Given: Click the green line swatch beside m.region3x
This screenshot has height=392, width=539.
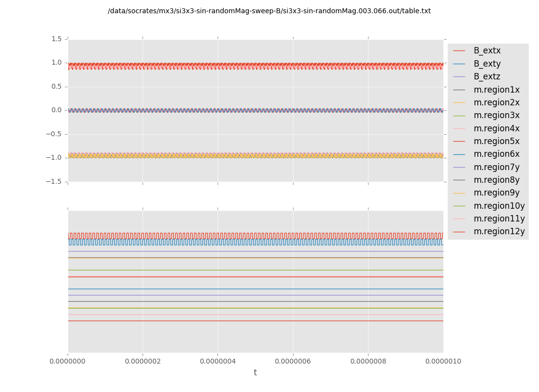Looking at the screenshot, I should point(459,116).
